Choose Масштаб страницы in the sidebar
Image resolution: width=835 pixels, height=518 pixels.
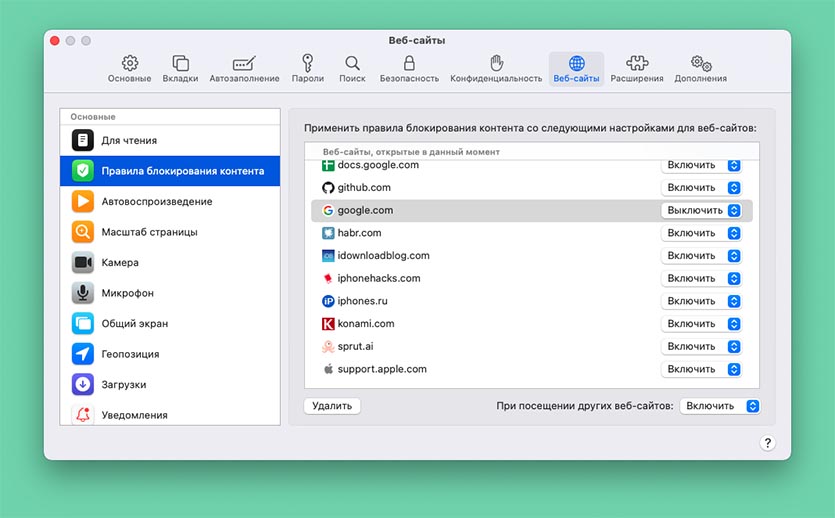(x=149, y=232)
